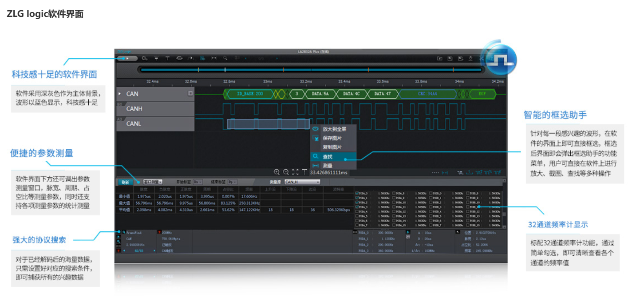Select the T marker tool in top toolbar
The image size is (644, 298).
[167, 58]
